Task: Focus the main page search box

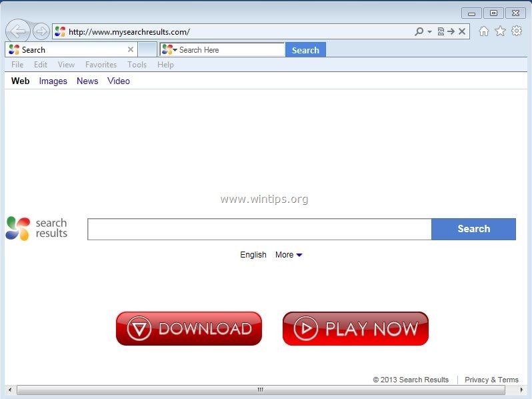Action: [259, 230]
